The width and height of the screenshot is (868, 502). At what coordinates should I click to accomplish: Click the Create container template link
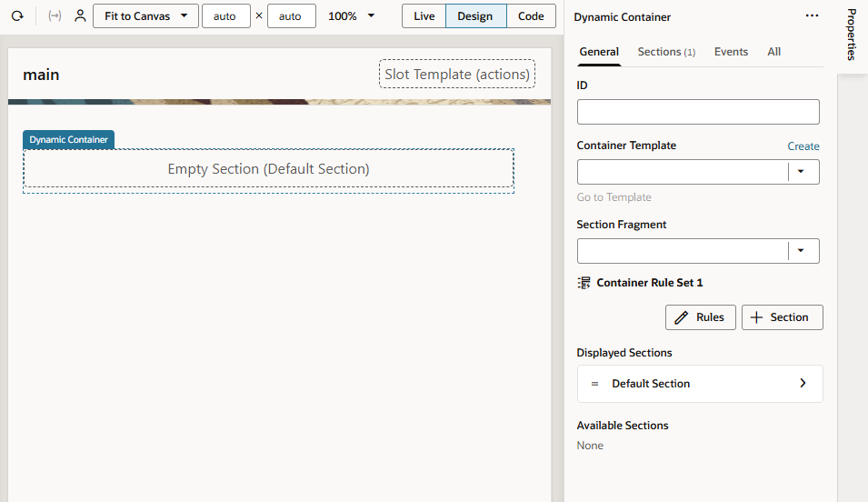[x=803, y=146]
